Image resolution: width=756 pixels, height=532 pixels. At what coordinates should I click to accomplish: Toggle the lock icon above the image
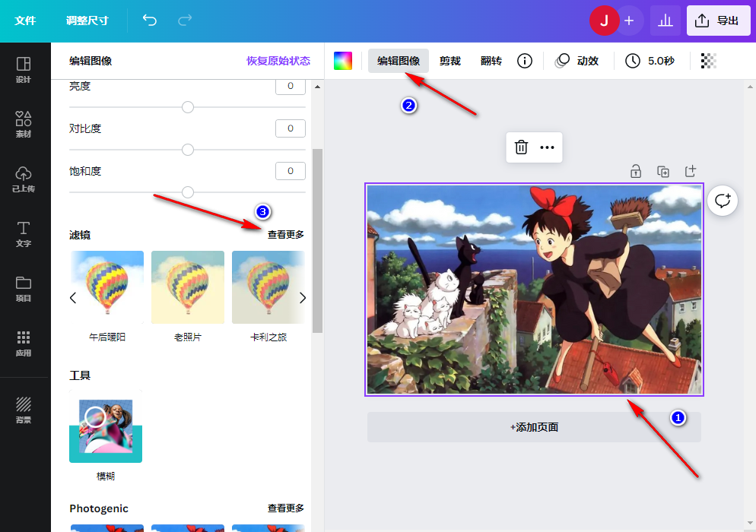(x=635, y=172)
